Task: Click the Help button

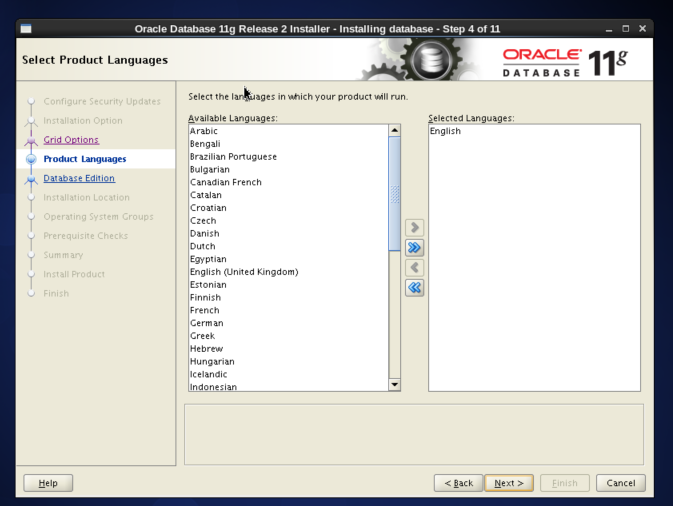Action: pyautogui.click(x=48, y=483)
